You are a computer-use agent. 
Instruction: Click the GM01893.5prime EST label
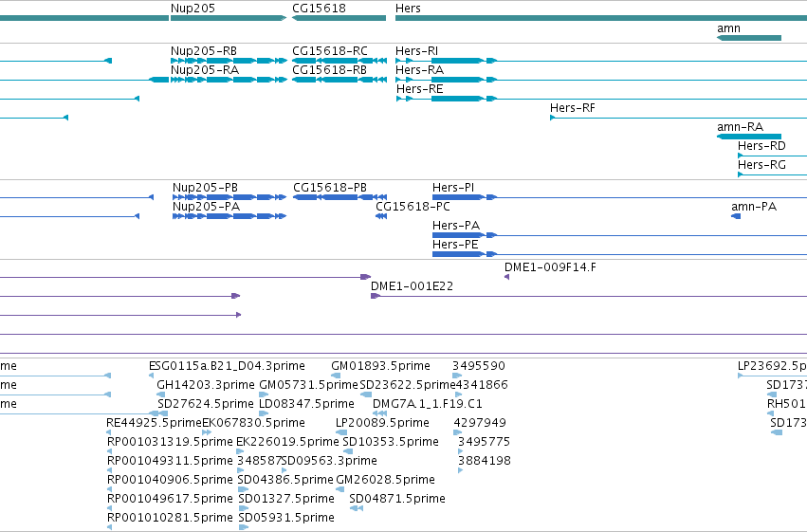click(380, 366)
